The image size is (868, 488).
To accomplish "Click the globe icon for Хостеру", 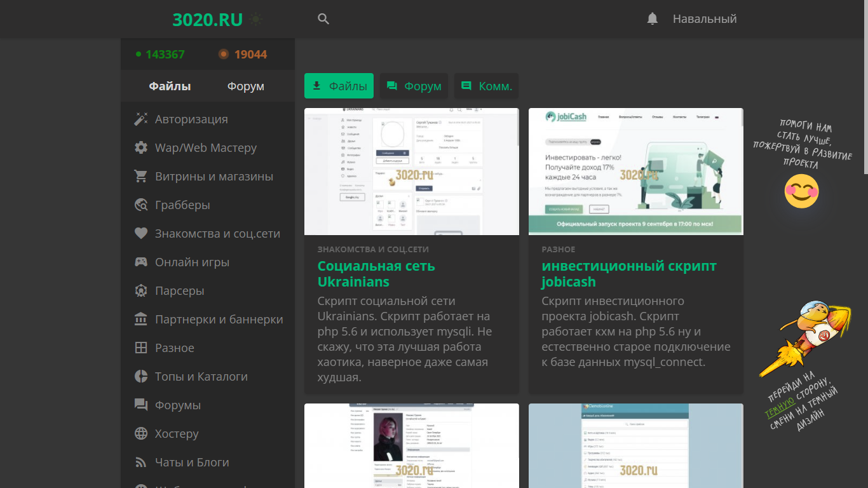I will click(141, 434).
